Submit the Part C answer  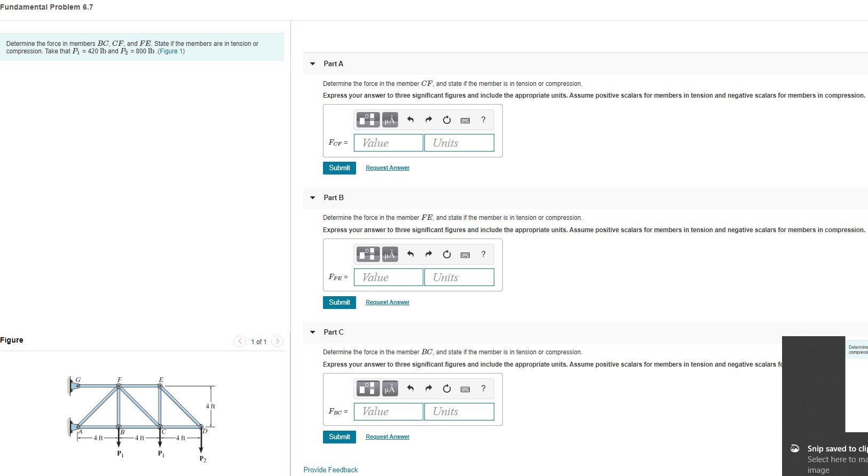[340, 437]
